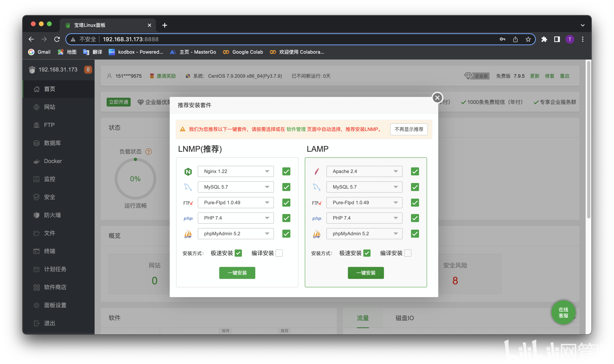Click 不再显示推荐 button
Viewport: 614px width, 364px height.
[409, 129]
